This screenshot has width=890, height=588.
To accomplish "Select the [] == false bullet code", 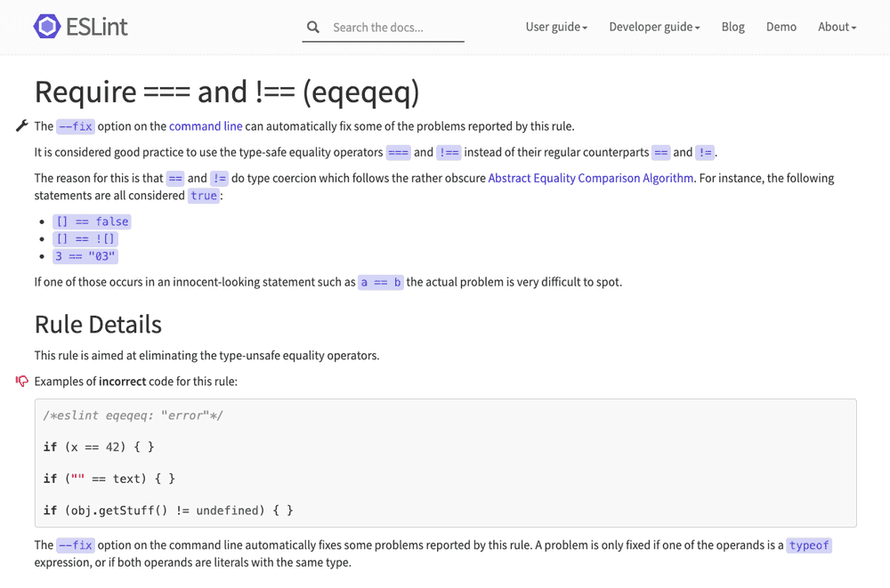I will 92,221.
